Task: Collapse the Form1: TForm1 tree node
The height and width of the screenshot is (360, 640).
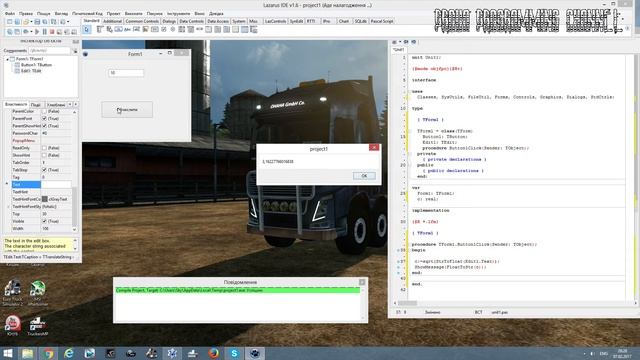Action: [x=7, y=59]
